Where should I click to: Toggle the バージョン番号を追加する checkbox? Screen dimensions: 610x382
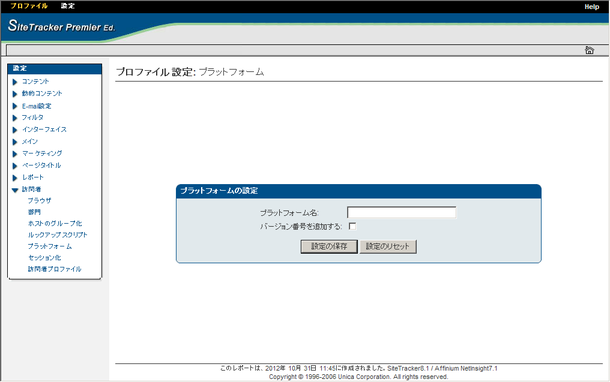point(352,226)
